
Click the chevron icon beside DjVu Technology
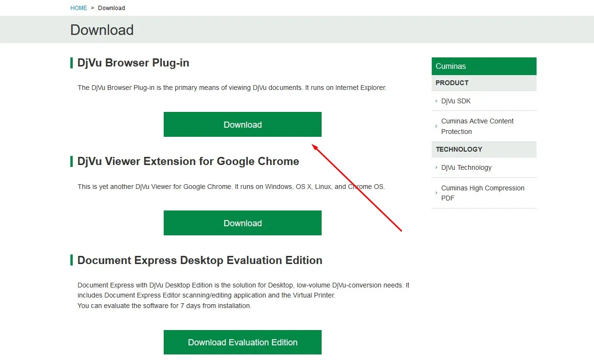(x=437, y=167)
